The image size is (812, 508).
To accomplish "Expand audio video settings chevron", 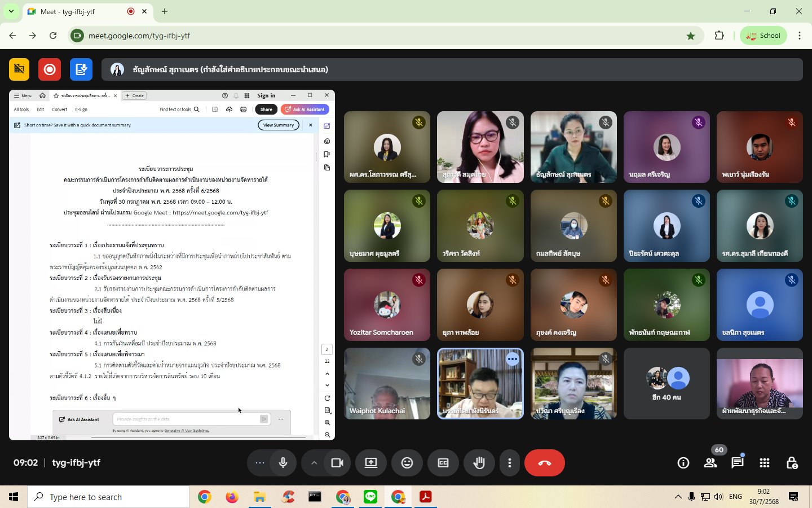I will click(x=314, y=463).
